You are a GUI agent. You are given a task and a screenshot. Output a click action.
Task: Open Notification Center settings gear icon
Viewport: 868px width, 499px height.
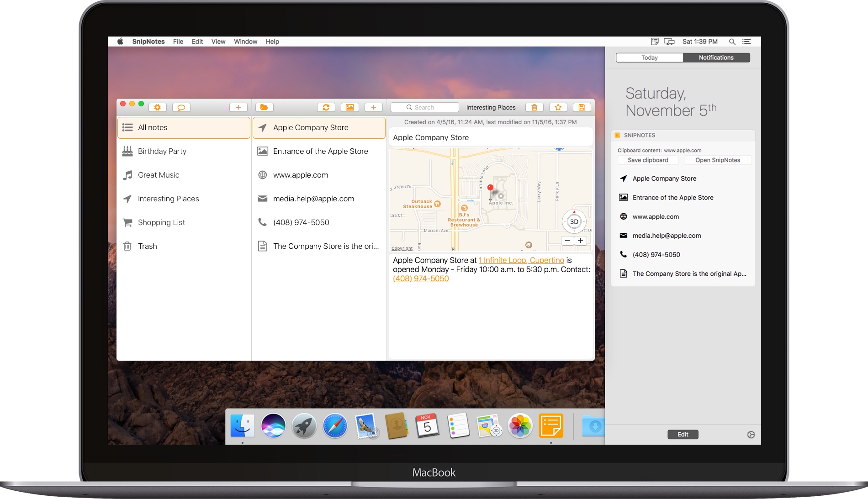pyautogui.click(x=751, y=435)
